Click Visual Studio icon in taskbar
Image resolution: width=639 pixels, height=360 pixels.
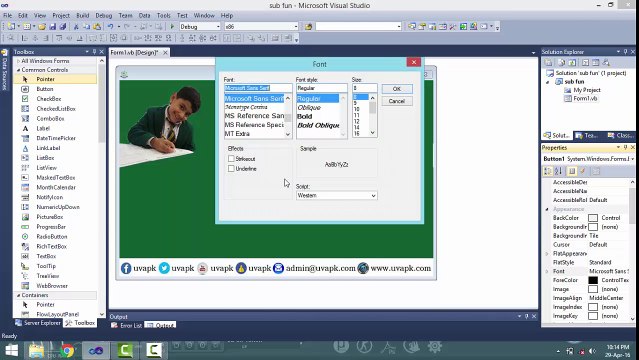pyautogui.click(x=96, y=350)
